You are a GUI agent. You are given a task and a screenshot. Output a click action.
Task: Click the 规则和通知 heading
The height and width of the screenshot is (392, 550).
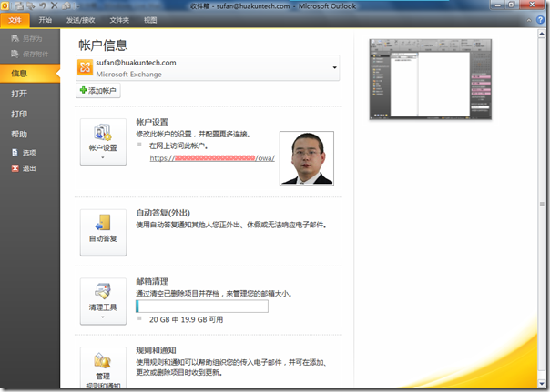tap(156, 350)
